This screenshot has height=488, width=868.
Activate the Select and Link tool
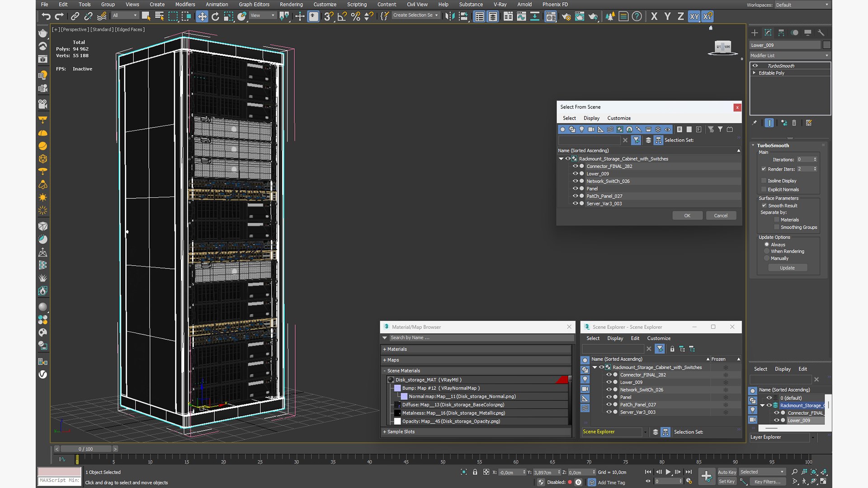pyautogui.click(x=75, y=16)
